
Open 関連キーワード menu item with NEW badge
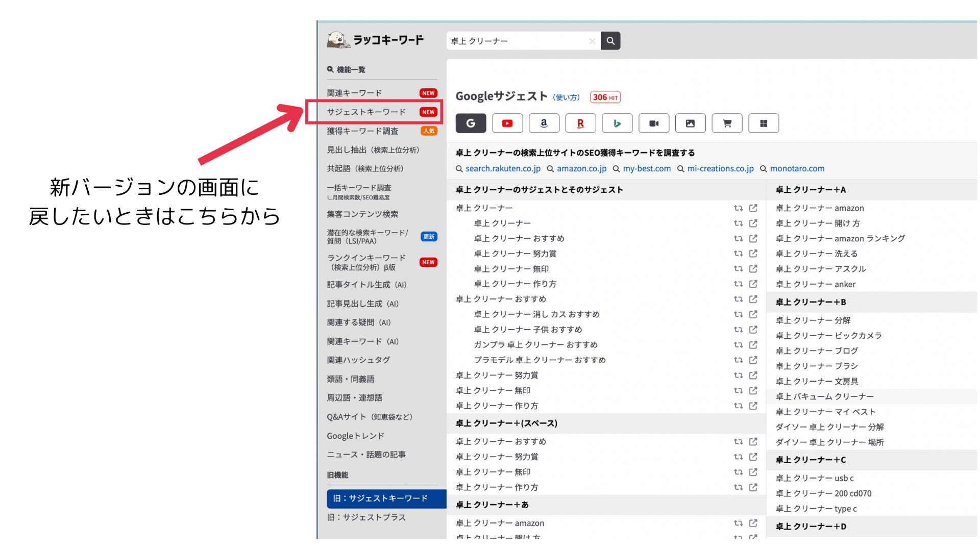[382, 93]
